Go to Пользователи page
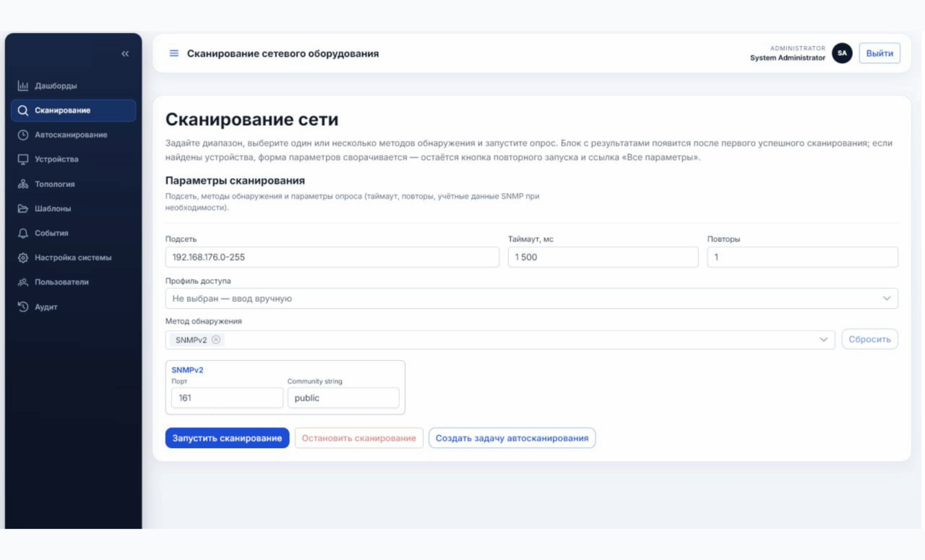The image size is (925, 560). (x=73, y=282)
